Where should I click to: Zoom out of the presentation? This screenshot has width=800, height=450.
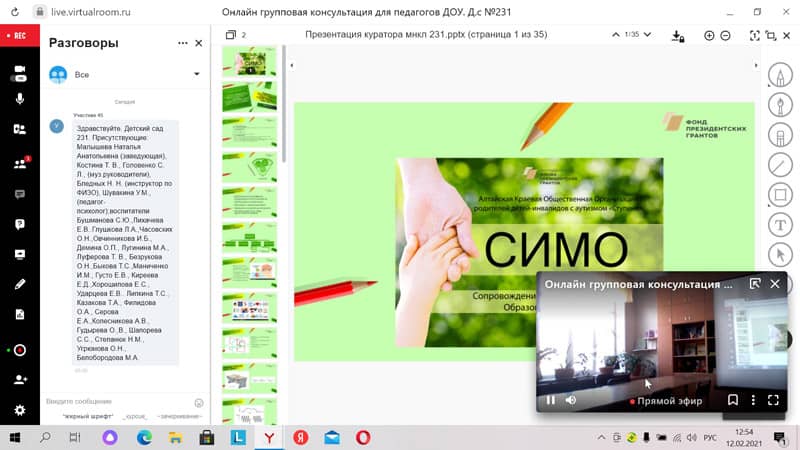click(x=725, y=35)
